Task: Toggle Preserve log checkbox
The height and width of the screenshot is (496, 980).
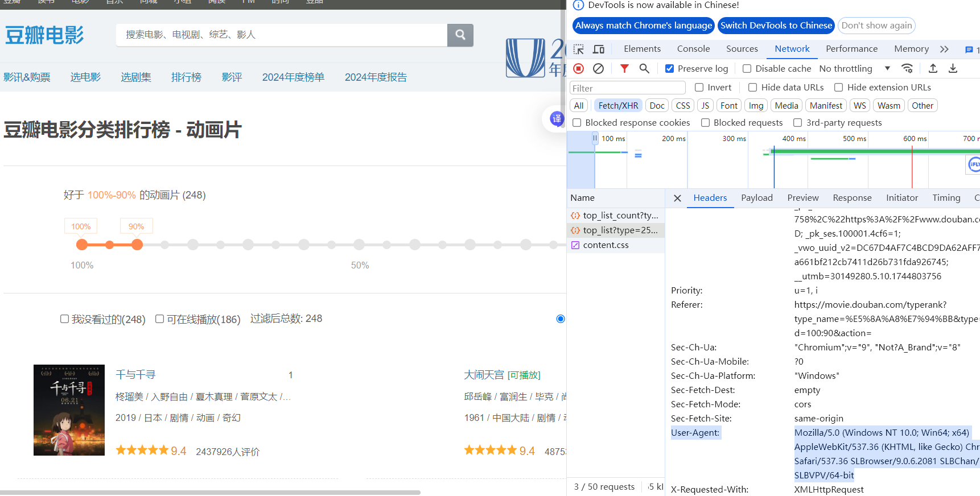Action: [x=670, y=69]
